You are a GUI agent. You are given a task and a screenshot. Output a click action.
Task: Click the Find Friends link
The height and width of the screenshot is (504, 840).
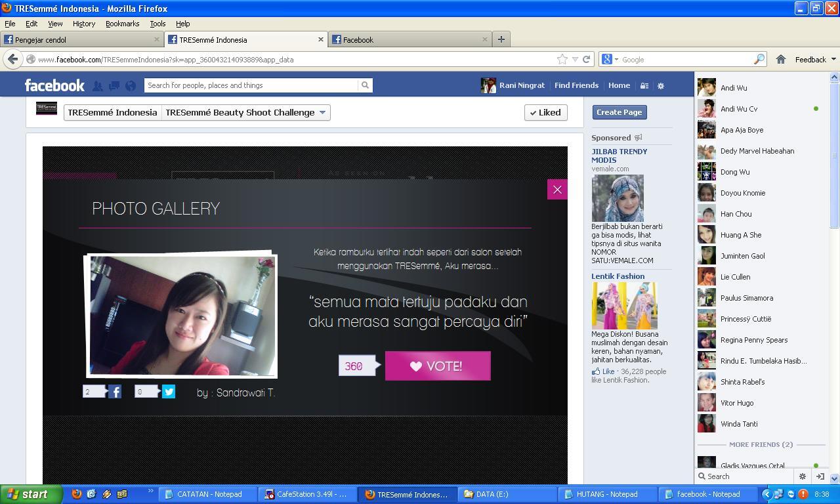(576, 85)
